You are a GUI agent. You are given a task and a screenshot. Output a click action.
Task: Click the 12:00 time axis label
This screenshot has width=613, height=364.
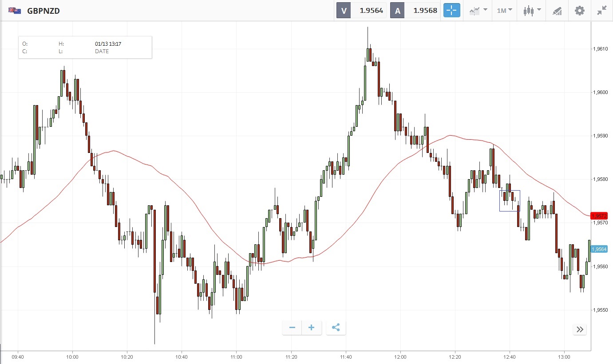pos(400,356)
